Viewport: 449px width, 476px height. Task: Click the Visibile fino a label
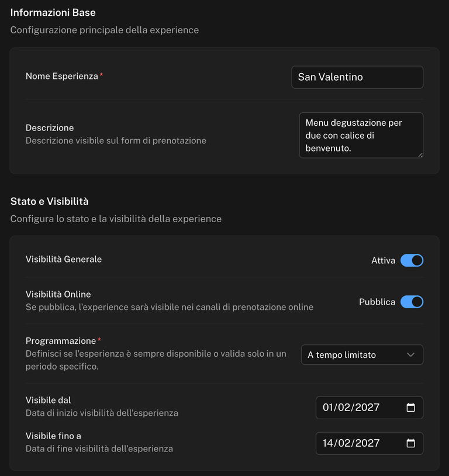point(53,436)
